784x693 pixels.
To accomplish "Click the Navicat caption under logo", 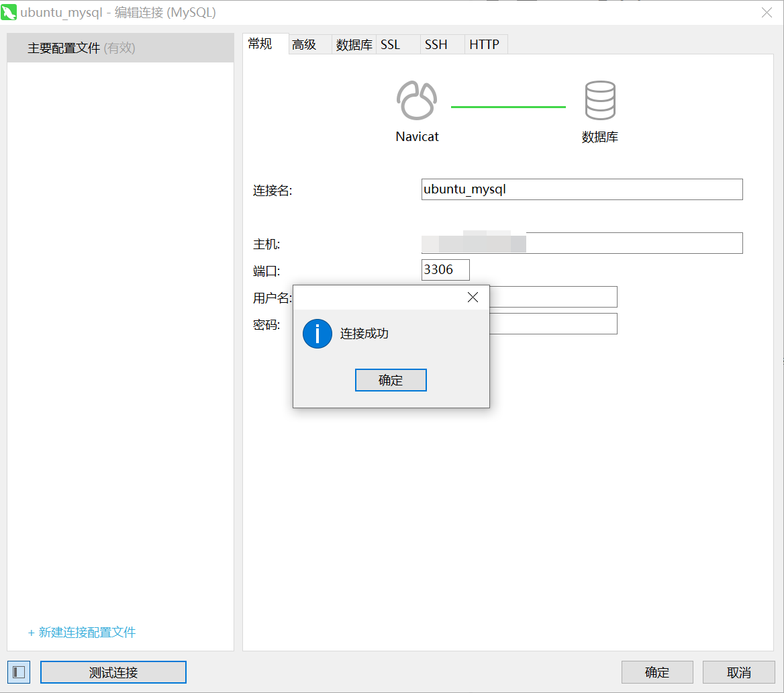I will [x=417, y=136].
